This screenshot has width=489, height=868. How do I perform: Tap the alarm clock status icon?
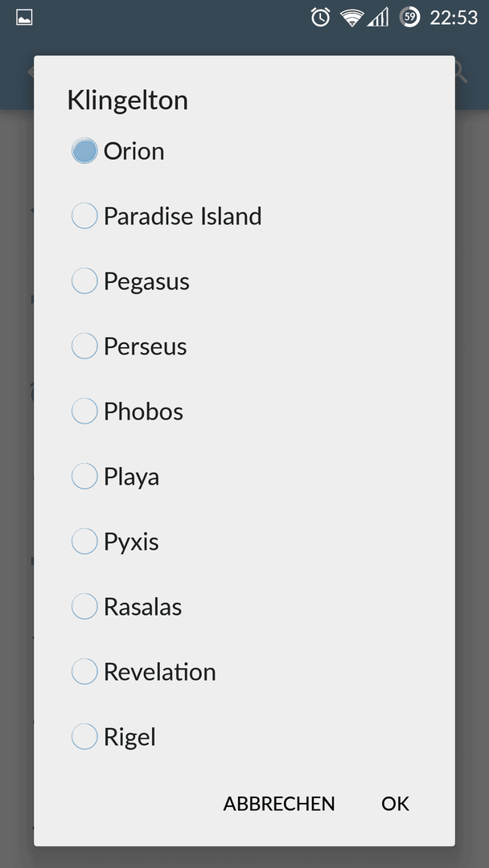[x=321, y=17]
